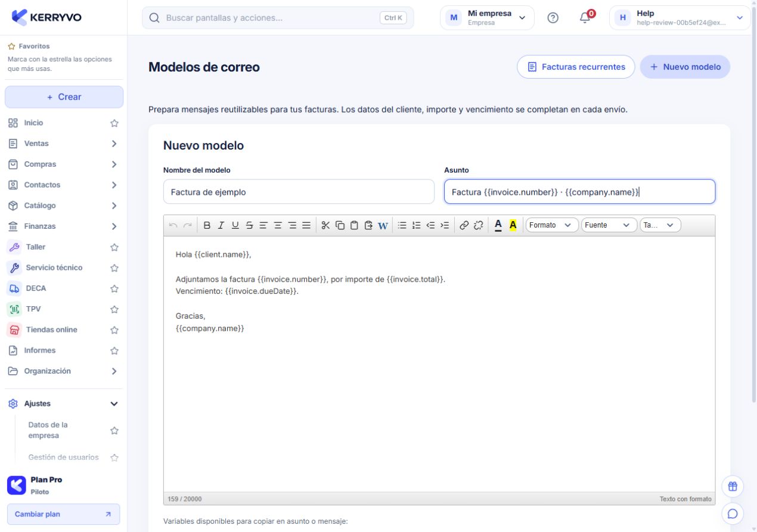Open the chat bubble widget
This screenshot has height=532, width=757.
pyautogui.click(x=733, y=513)
